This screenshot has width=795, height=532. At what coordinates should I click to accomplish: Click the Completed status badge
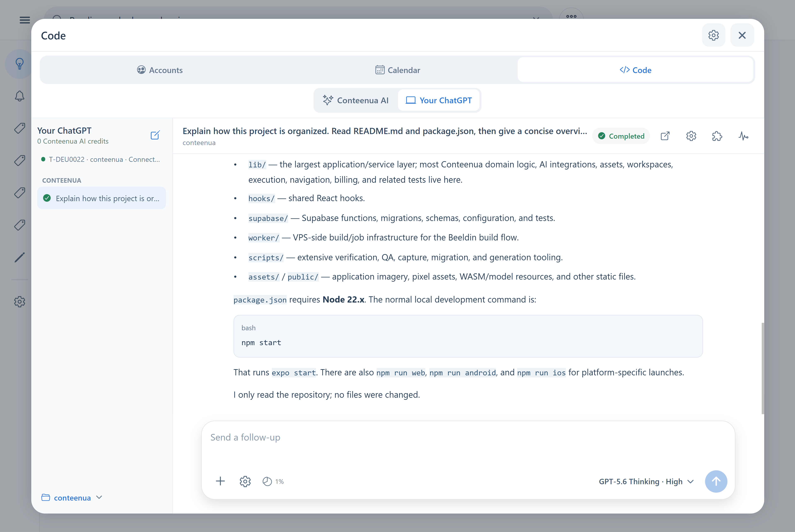point(621,136)
